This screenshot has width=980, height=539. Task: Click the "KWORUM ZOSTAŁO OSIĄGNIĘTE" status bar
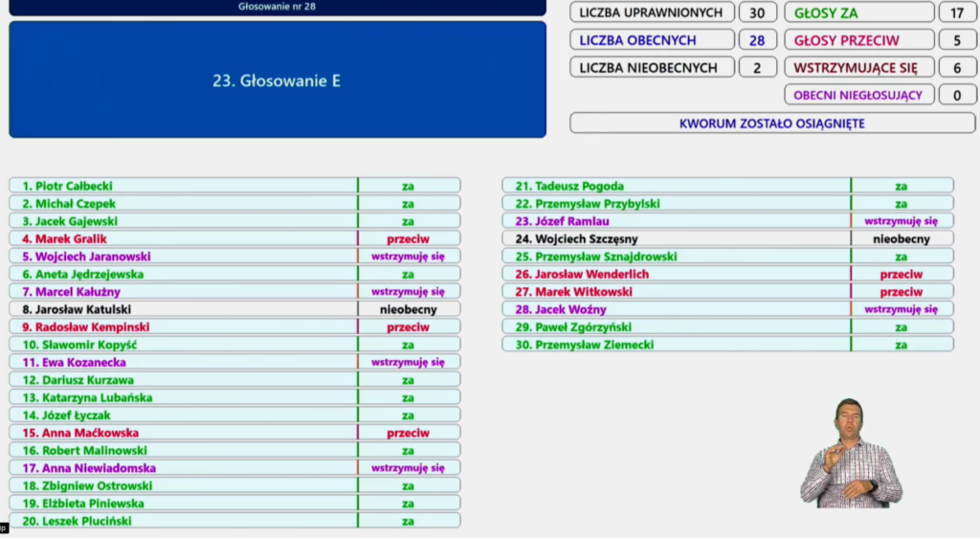(771, 124)
